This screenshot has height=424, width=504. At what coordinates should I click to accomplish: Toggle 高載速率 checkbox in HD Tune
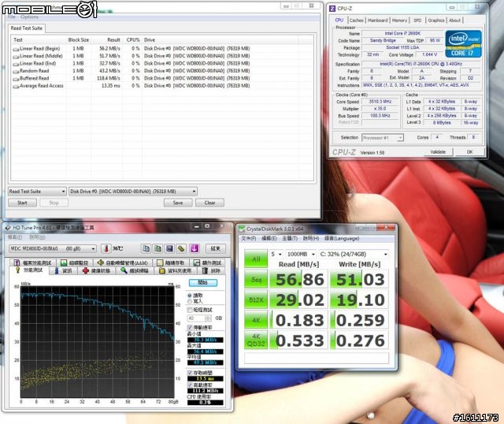[190, 385]
